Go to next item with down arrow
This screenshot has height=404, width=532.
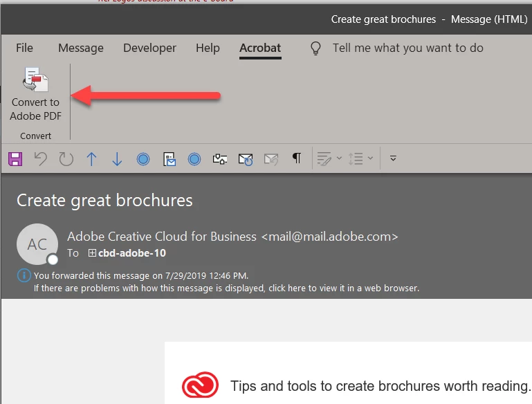(x=117, y=158)
